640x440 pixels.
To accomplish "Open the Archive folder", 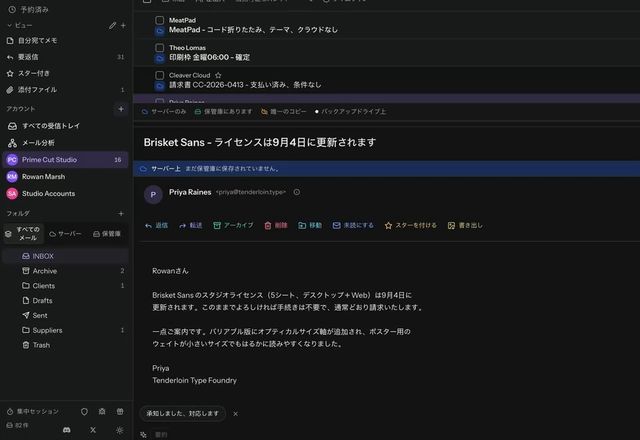I will tap(65, 271).
